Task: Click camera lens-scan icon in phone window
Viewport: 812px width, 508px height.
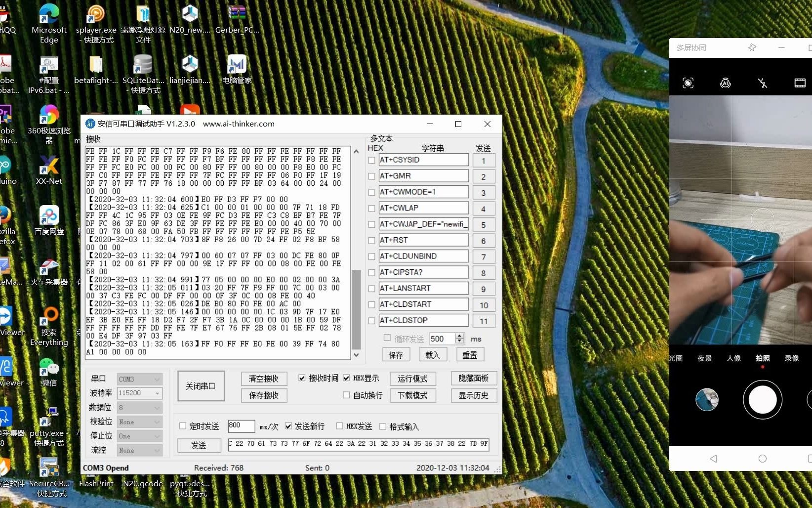Action: tap(688, 83)
